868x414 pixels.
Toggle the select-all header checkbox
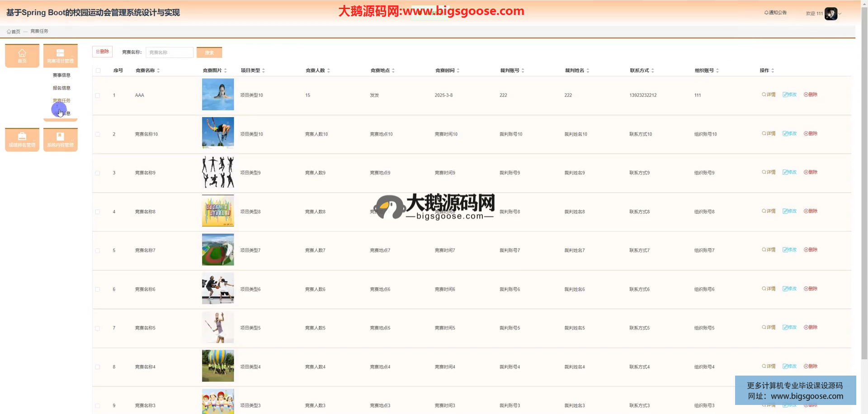point(98,71)
